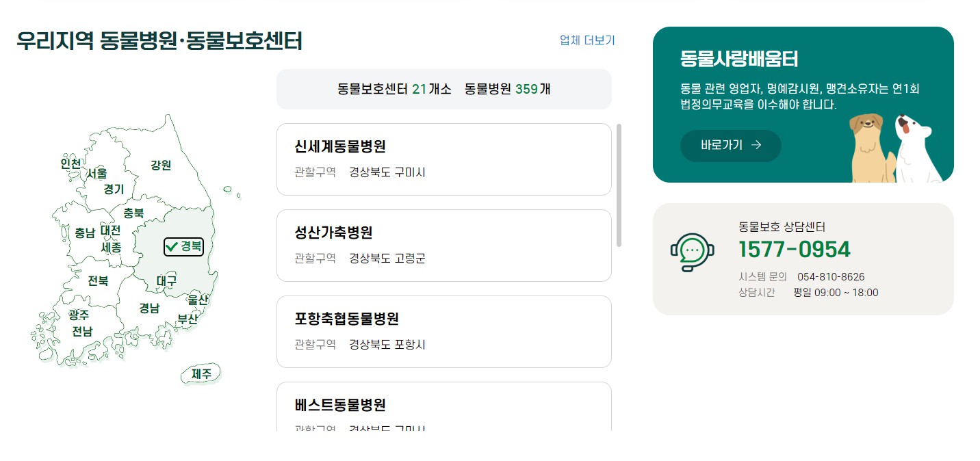Select the 부산 region on the map
This screenshot has width=980, height=461.
188,318
